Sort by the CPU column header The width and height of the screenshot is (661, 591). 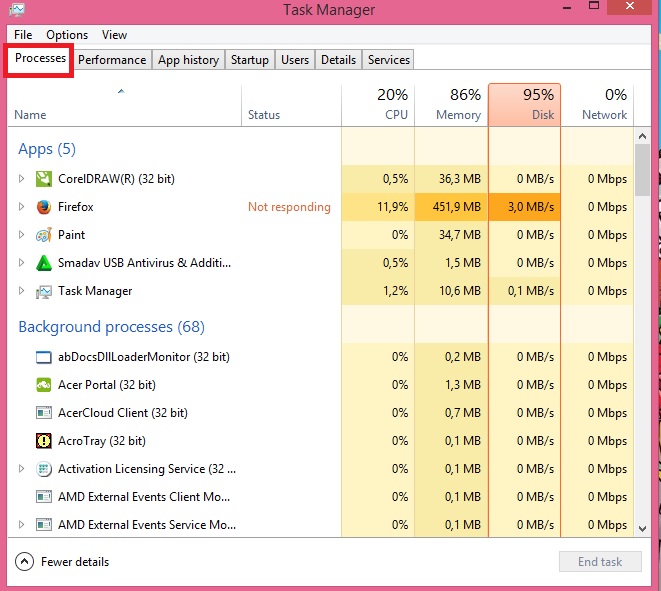[378, 105]
